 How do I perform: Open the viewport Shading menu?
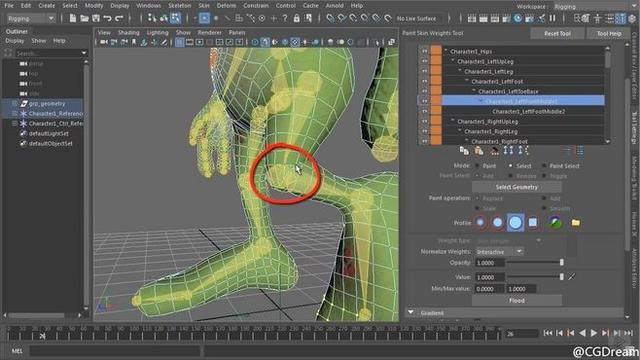click(129, 32)
